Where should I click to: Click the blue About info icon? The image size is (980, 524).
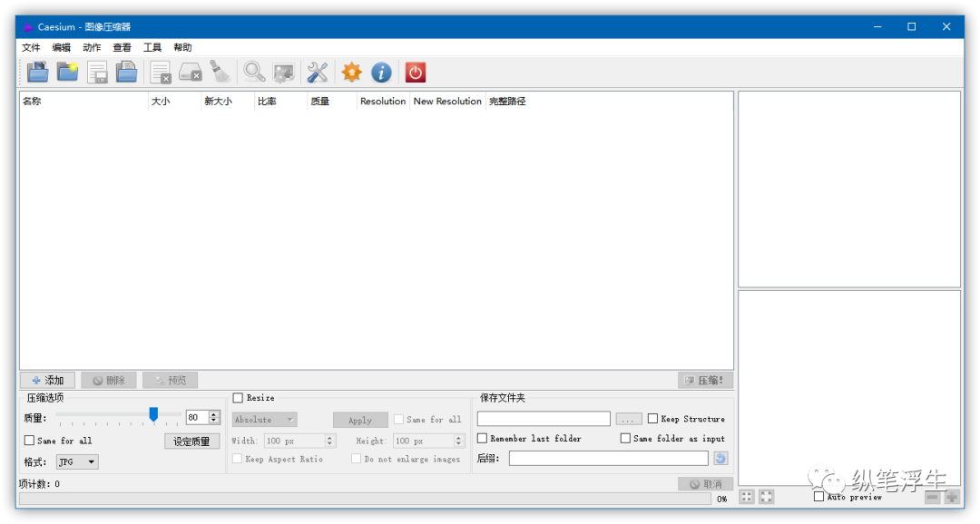[381, 73]
